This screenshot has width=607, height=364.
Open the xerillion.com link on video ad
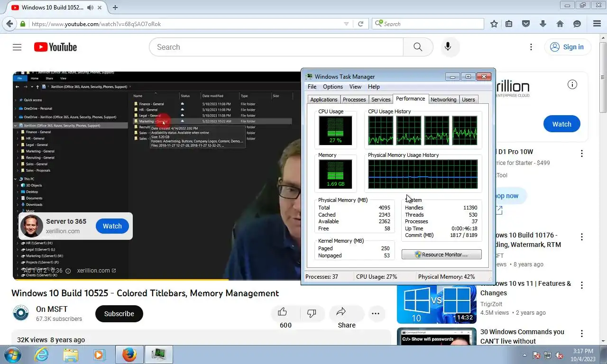click(96, 271)
